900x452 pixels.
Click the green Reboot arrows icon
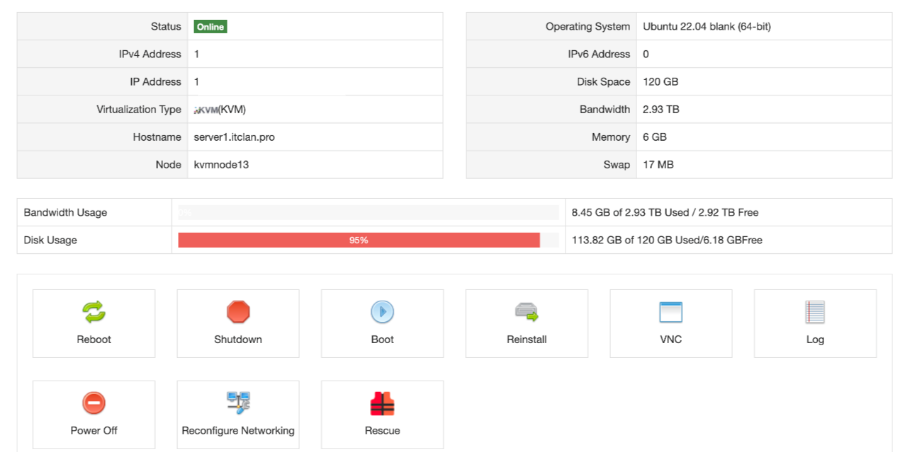coord(94,312)
